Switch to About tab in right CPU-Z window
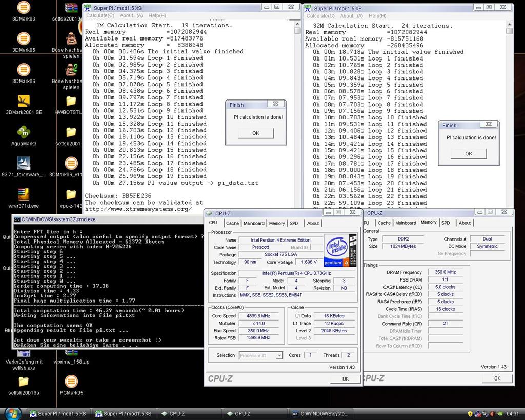The width and height of the screenshot is (525, 420). click(x=465, y=223)
